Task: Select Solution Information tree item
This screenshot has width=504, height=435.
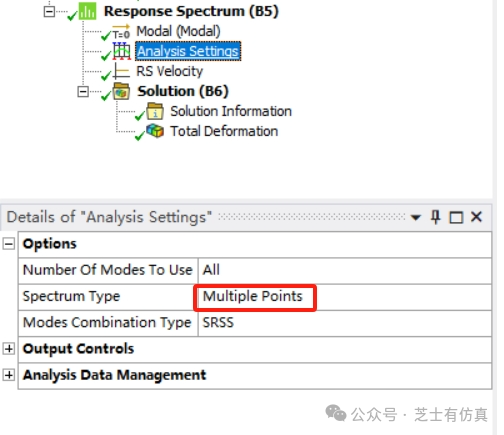Action: [231, 111]
